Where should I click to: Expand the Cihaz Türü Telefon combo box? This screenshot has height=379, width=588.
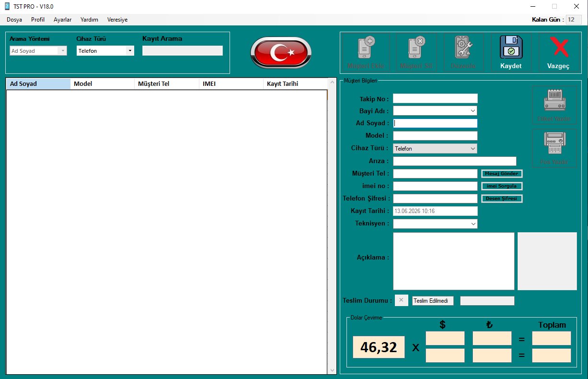click(473, 149)
